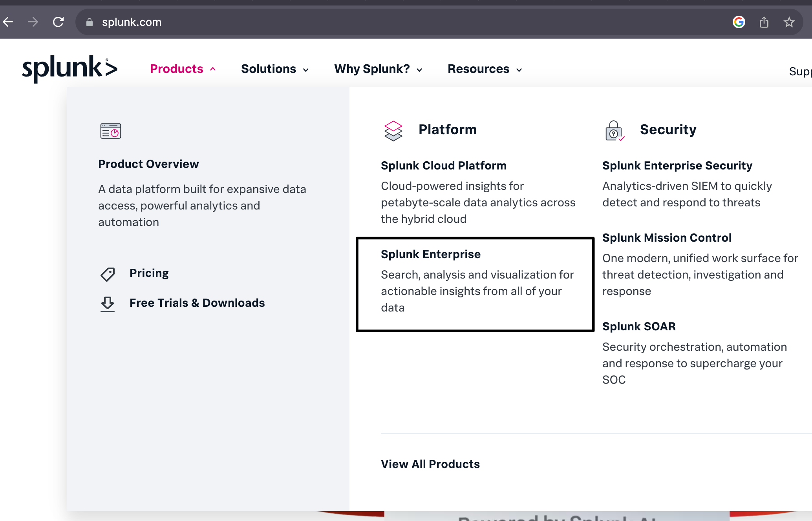Viewport: 812px width, 521px height.
Task: Click the Splunk logo
Action: 69,69
